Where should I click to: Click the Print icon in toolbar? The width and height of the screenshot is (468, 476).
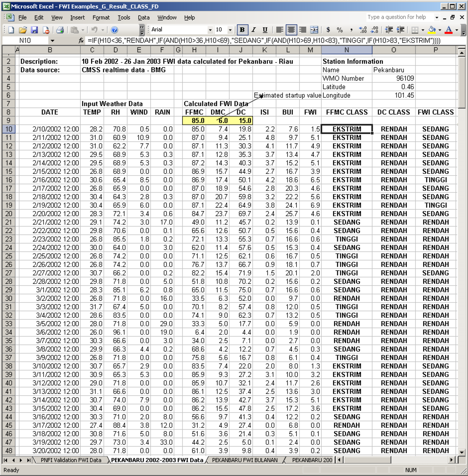pyautogui.click(x=60, y=30)
